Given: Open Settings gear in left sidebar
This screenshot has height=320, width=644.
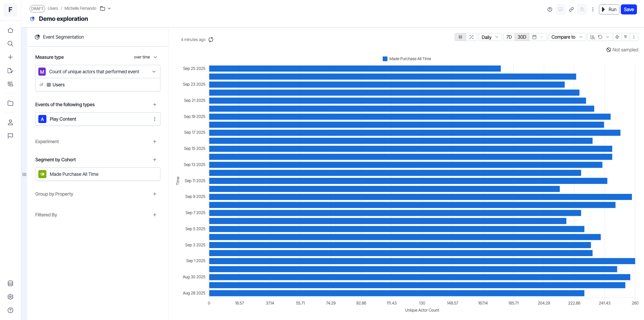Looking at the screenshot, I should pyautogui.click(x=10, y=297).
